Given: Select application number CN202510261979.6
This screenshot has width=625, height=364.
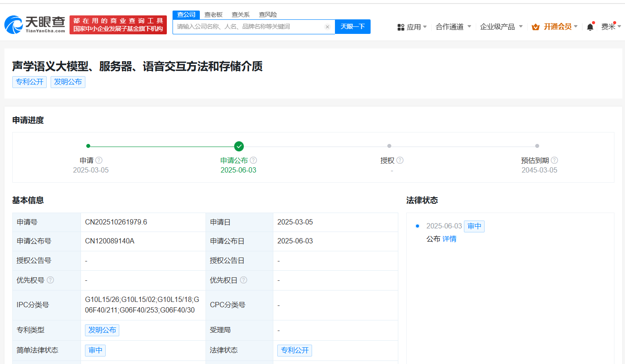Looking at the screenshot, I should [x=116, y=222].
